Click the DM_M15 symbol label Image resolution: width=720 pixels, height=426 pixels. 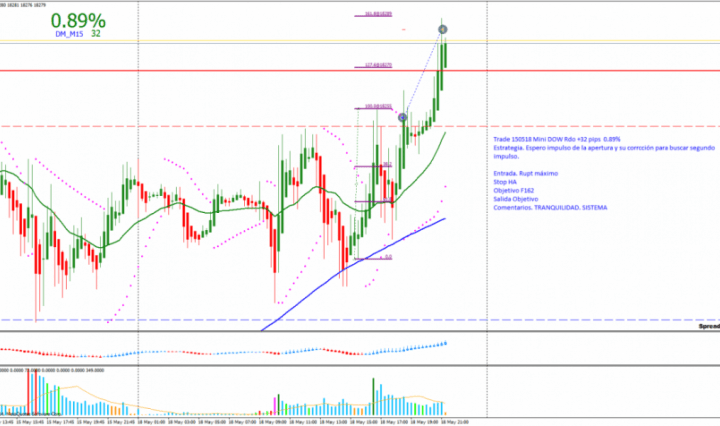tap(68, 34)
